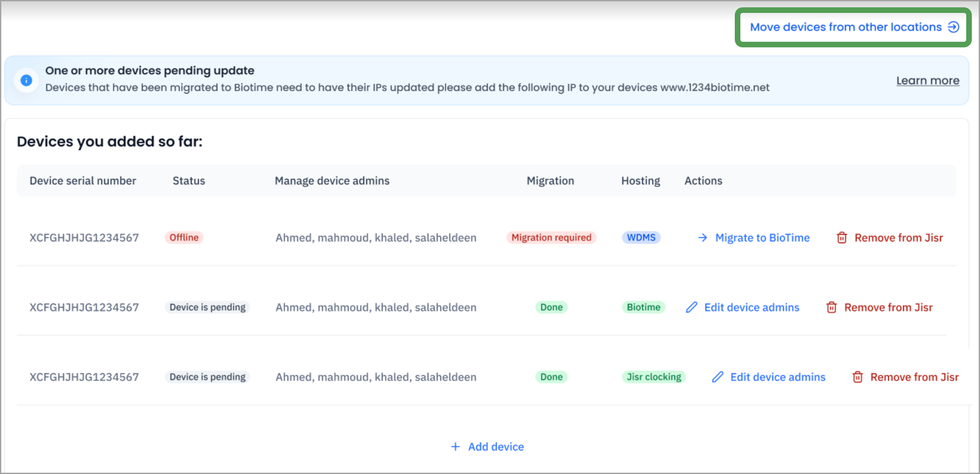Click Migrate to BioTime action
The image size is (980, 474).
pyautogui.click(x=762, y=238)
